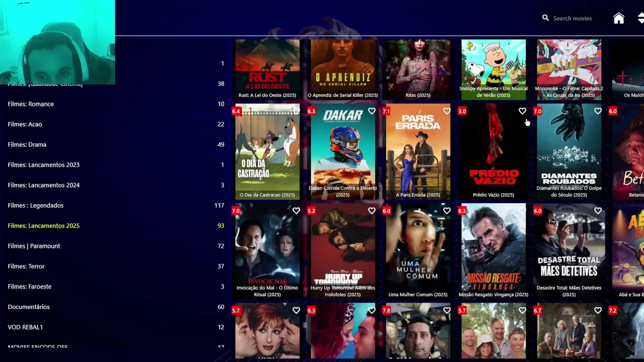Viewport: 644px width, 362px height.
Task: Select Filmes: Acao category
Action: click(x=116, y=124)
